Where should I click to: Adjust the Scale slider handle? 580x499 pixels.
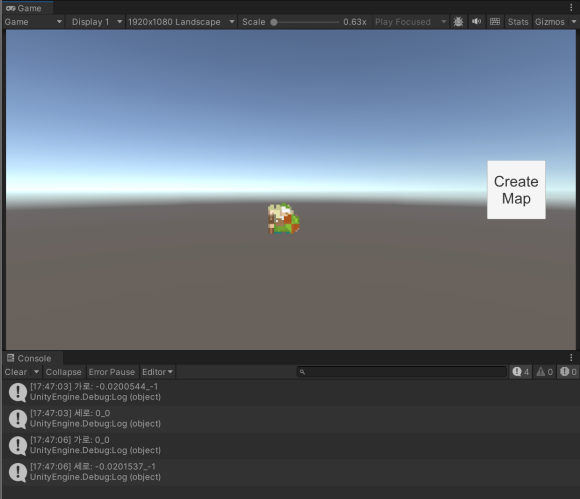pyautogui.click(x=274, y=22)
